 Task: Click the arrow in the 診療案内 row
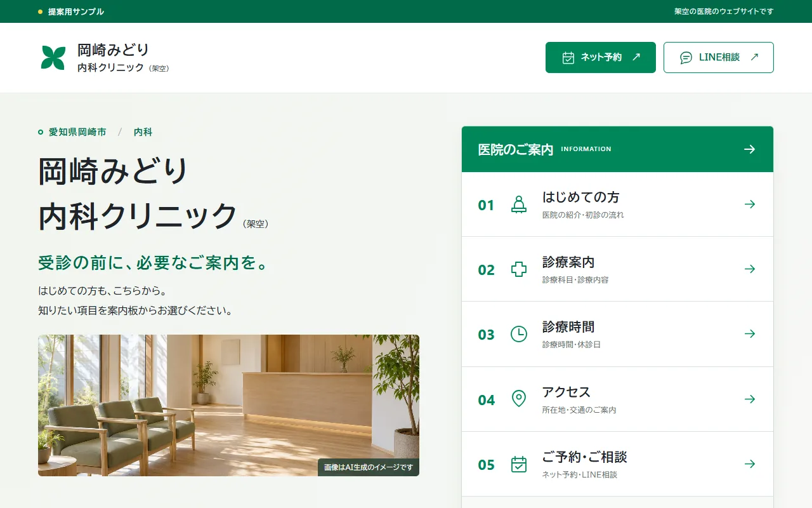tap(750, 269)
